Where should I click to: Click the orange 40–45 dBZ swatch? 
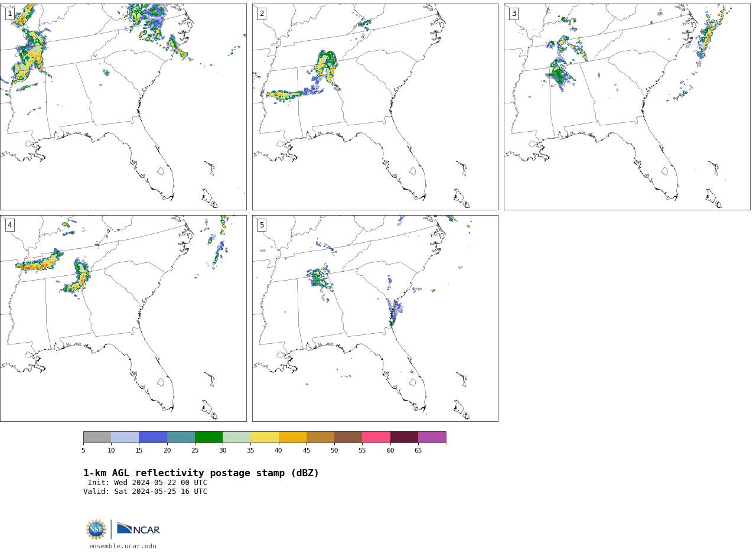pyautogui.click(x=292, y=437)
